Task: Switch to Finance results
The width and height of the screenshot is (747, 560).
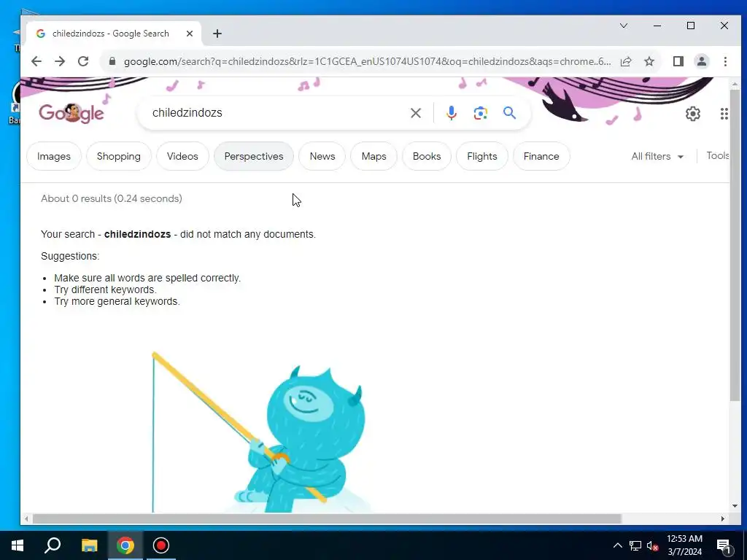Action: pos(541,156)
